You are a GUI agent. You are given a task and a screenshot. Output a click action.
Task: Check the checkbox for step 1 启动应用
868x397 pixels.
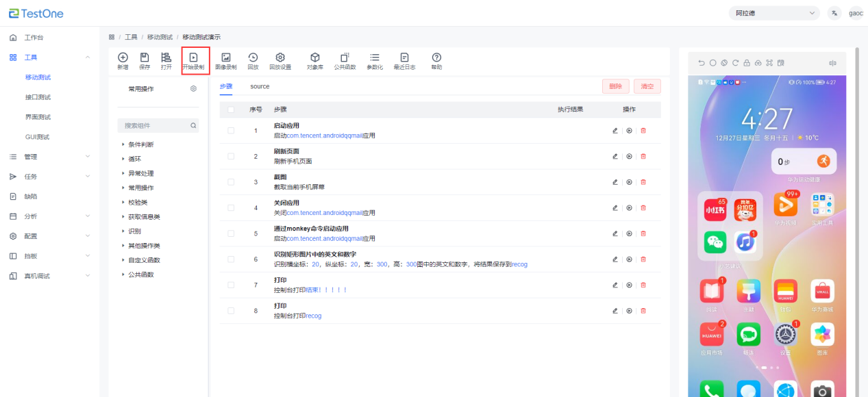[231, 130]
